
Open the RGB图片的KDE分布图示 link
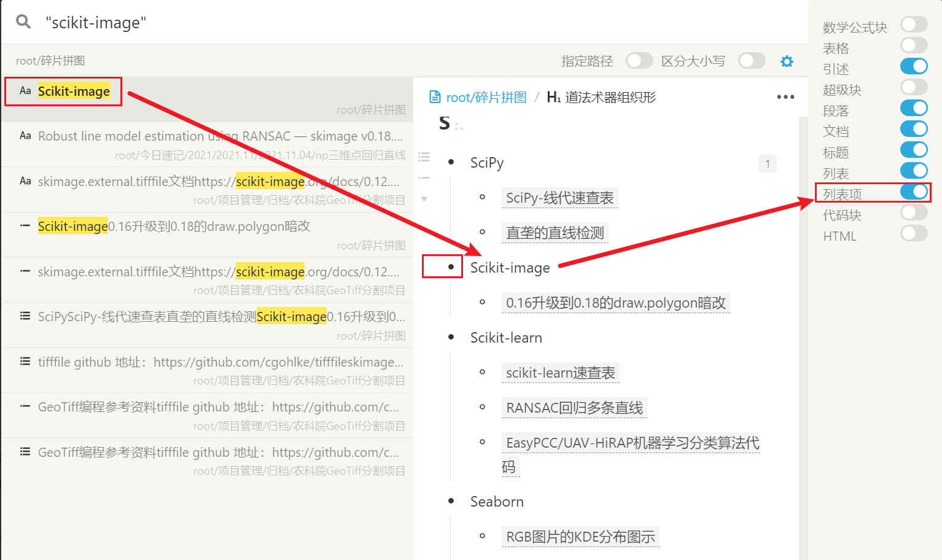pyautogui.click(x=580, y=537)
